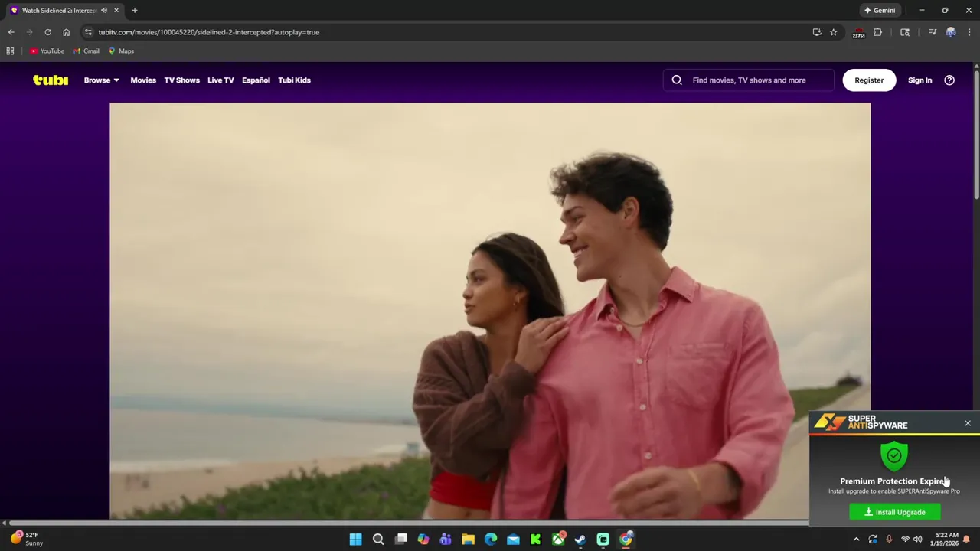
Task: Bookmark this page with the star icon
Action: (x=834, y=32)
